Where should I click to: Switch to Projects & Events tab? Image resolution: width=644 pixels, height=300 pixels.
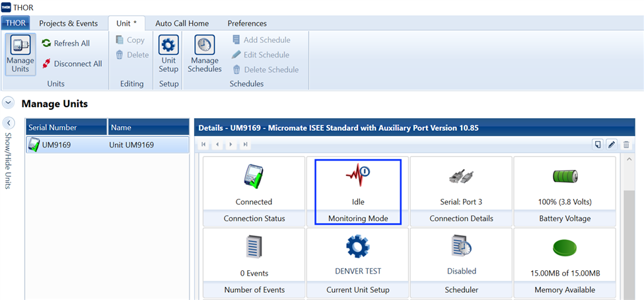pyautogui.click(x=69, y=23)
